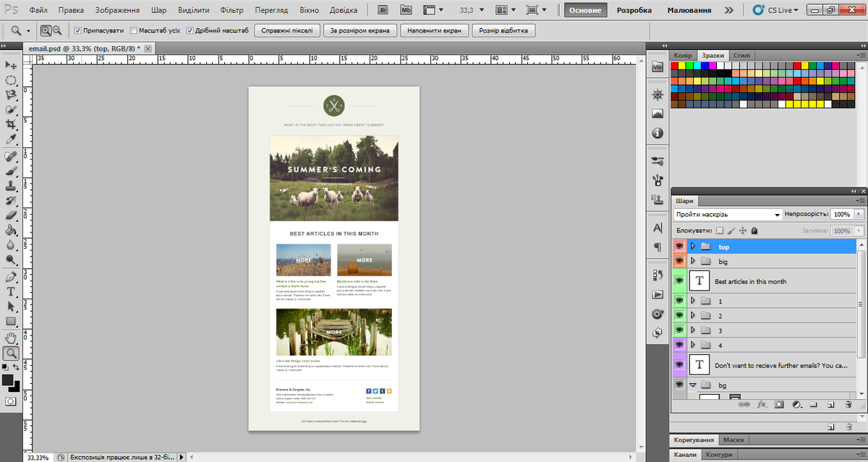Switch to the 'Стилі' panel tab
The width and height of the screenshot is (868, 462).
click(x=741, y=56)
